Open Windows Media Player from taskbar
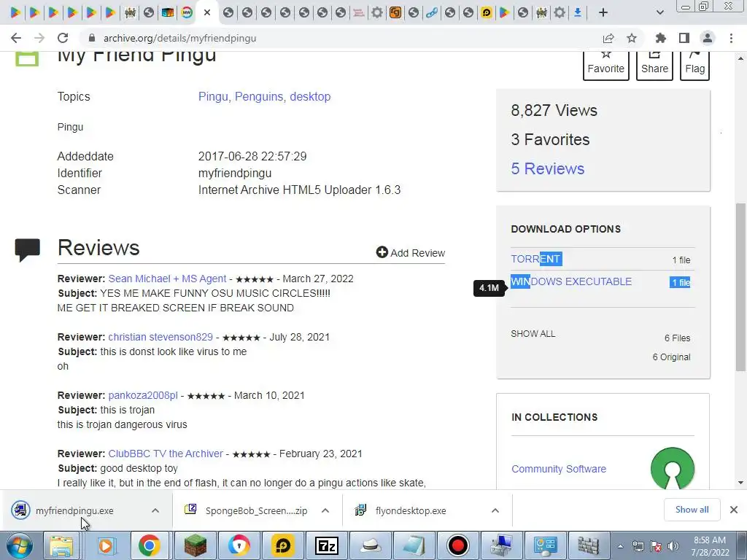 (105, 545)
